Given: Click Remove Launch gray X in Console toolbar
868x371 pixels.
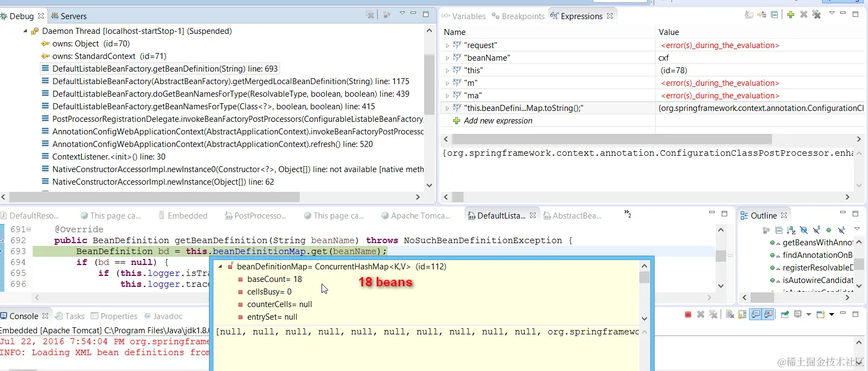Looking at the screenshot, I should click(x=701, y=314).
